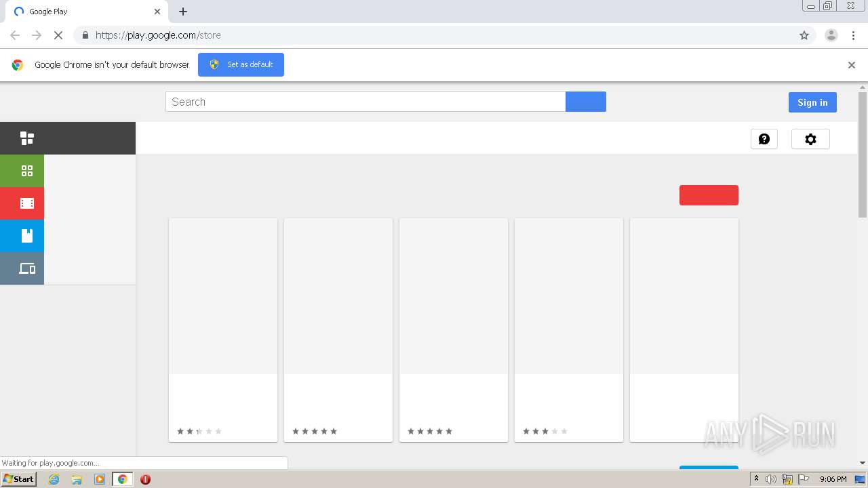
Task: Click the Sign in button
Action: (812, 102)
